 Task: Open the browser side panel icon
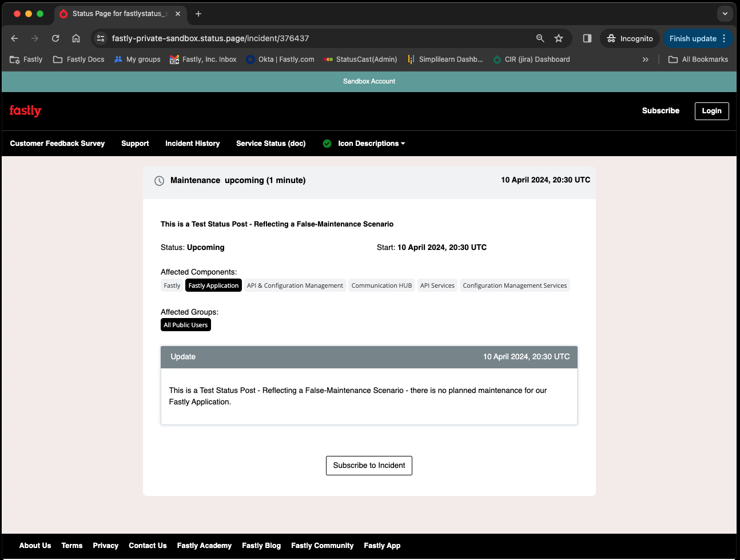[x=587, y=38]
